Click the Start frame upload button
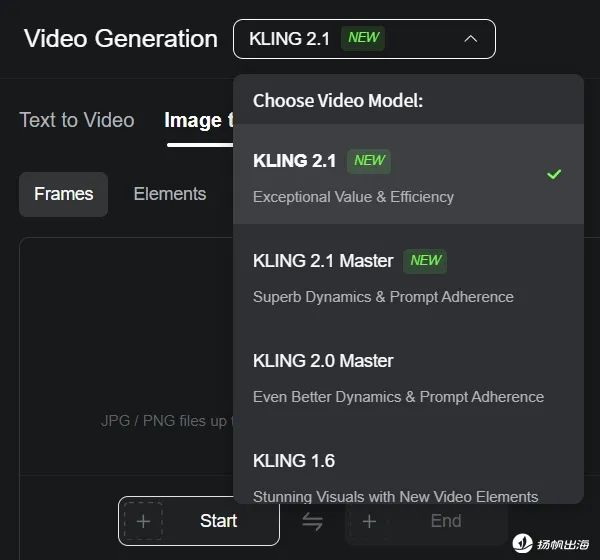This screenshot has height=560, width=600. tap(199, 521)
